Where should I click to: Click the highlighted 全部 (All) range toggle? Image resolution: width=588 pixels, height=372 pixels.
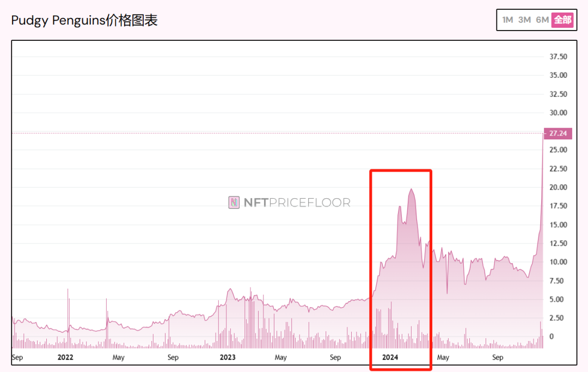pos(562,20)
